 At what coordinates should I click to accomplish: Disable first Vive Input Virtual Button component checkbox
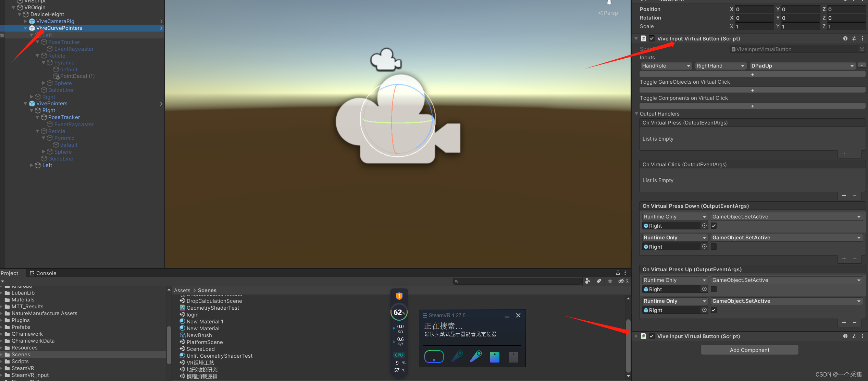(652, 39)
